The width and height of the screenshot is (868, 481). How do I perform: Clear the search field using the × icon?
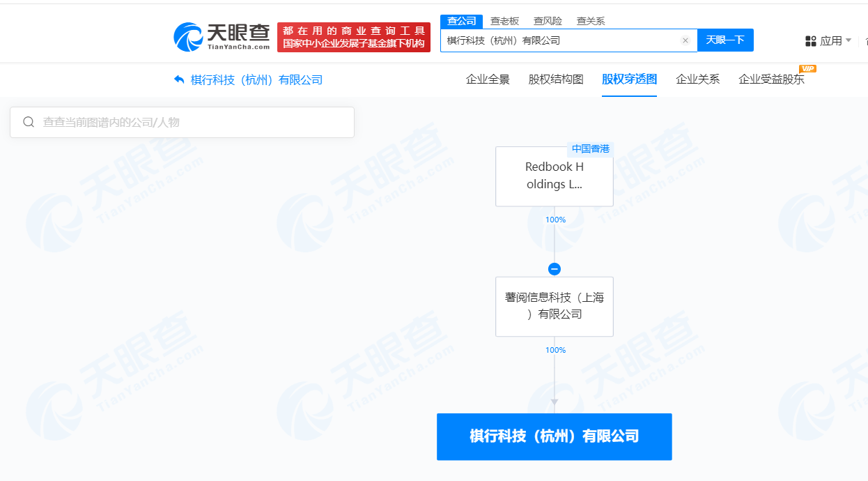(685, 40)
